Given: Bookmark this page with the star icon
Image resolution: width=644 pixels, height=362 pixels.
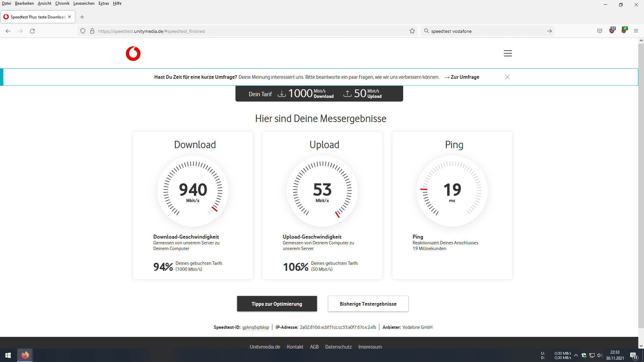Looking at the screenshot, I should [412, 31].
